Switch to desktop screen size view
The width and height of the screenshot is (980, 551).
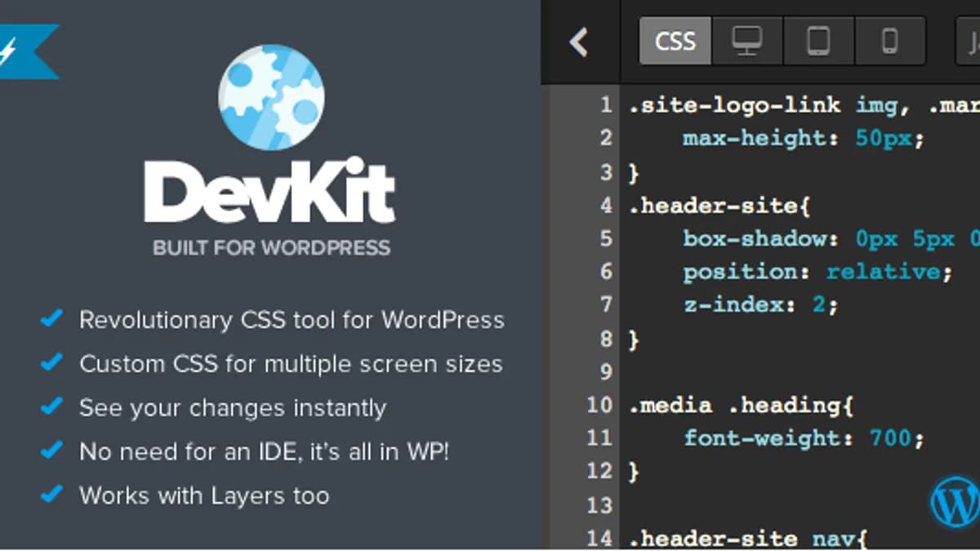coord(747,41)
